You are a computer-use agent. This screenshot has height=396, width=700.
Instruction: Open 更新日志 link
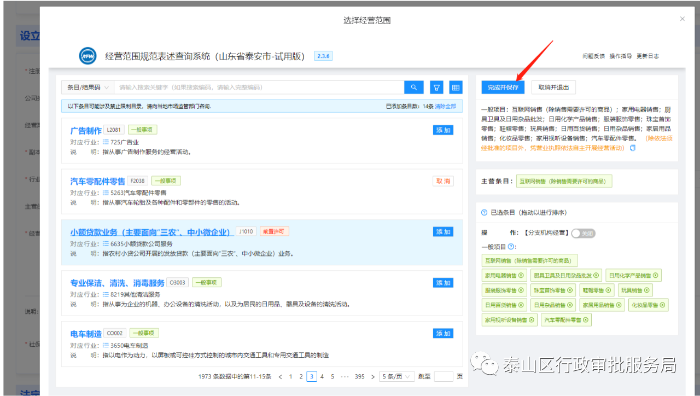[x=647, y=56]
